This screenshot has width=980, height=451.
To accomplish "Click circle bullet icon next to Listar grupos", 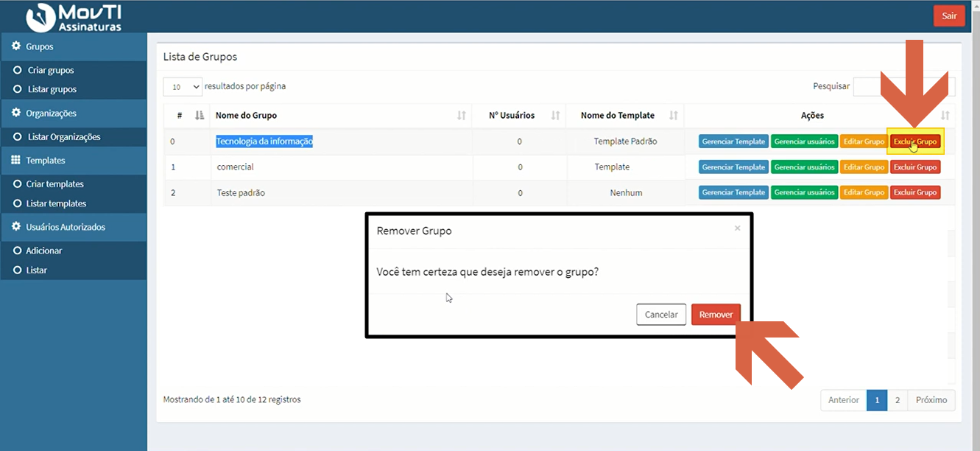I will 18,89.
